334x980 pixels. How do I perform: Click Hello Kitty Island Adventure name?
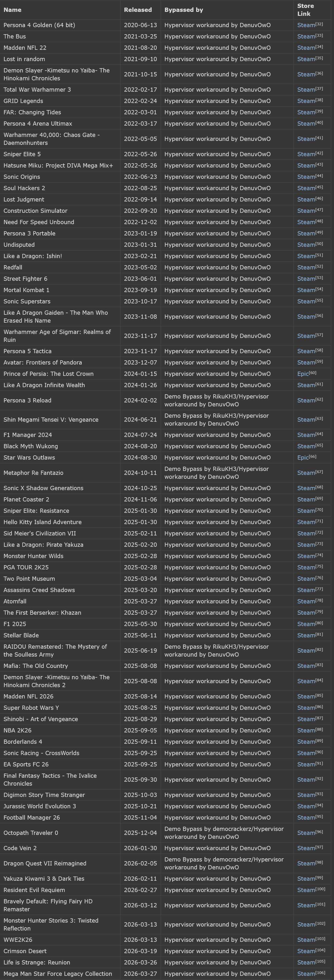tap(43, 522)
